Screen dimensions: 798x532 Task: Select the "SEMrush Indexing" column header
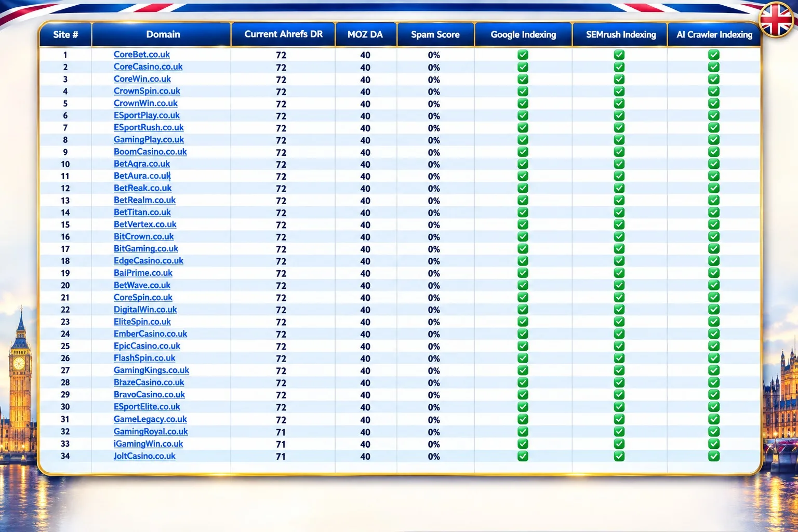621,35
